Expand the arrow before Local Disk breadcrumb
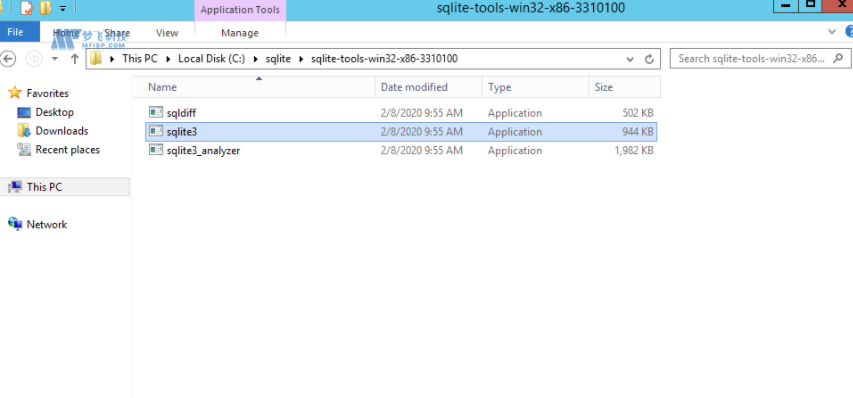Viewport: 853px width, 398px height. [x=168, y=59]
